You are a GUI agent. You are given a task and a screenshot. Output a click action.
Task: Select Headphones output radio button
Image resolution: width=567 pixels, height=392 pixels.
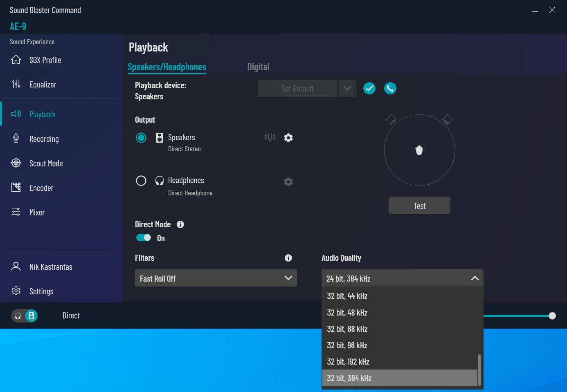pyautogui.click(x=141, y=181)
